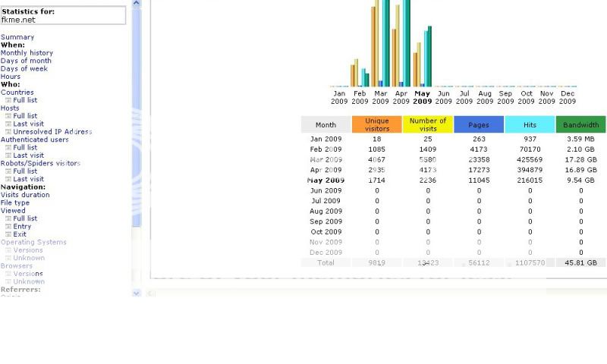
Task: Click the May 2009 label under chart
Action: [422, 98]
